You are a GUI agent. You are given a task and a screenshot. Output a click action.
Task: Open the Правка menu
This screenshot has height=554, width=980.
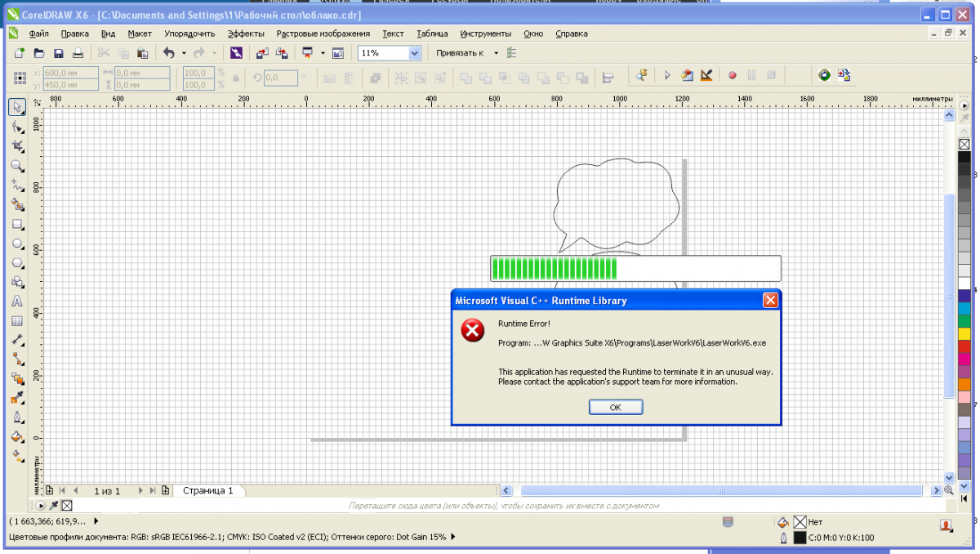point(75,34)
